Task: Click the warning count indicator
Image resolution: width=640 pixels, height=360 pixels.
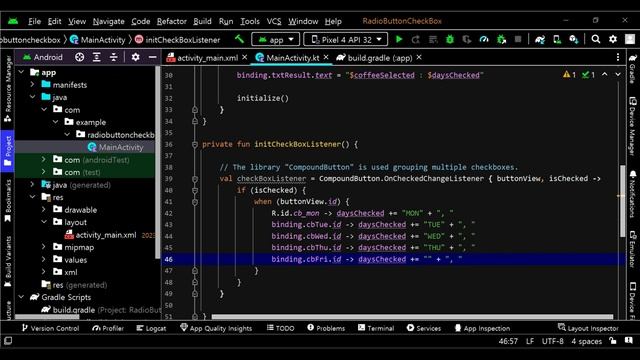Action: [x=569, y=74]
